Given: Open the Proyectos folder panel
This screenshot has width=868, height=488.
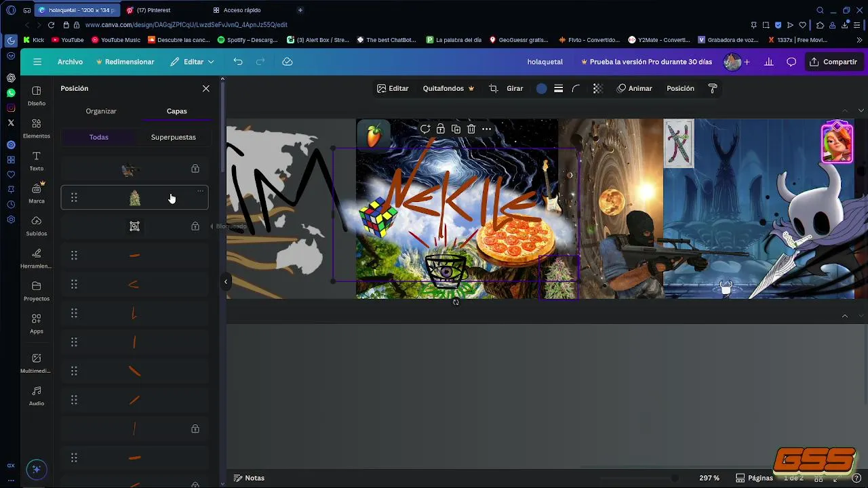Looking at the screenshot, I should click(37, 291).
